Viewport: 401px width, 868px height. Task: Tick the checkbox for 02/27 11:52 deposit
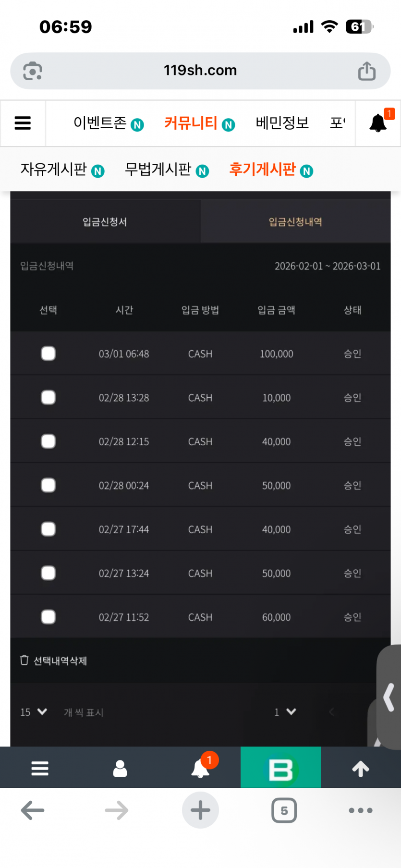click(49, 617)
